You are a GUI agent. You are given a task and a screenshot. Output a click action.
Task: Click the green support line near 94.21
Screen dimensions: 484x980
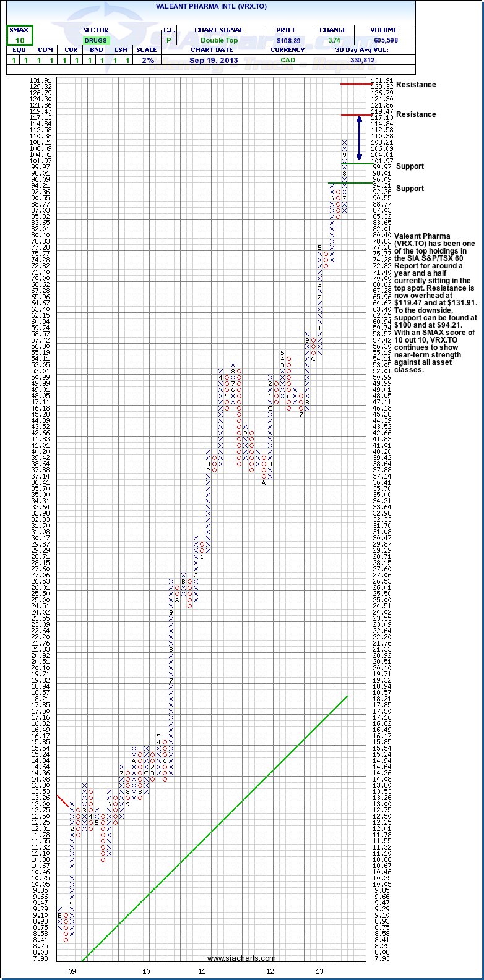pos(350,183)
